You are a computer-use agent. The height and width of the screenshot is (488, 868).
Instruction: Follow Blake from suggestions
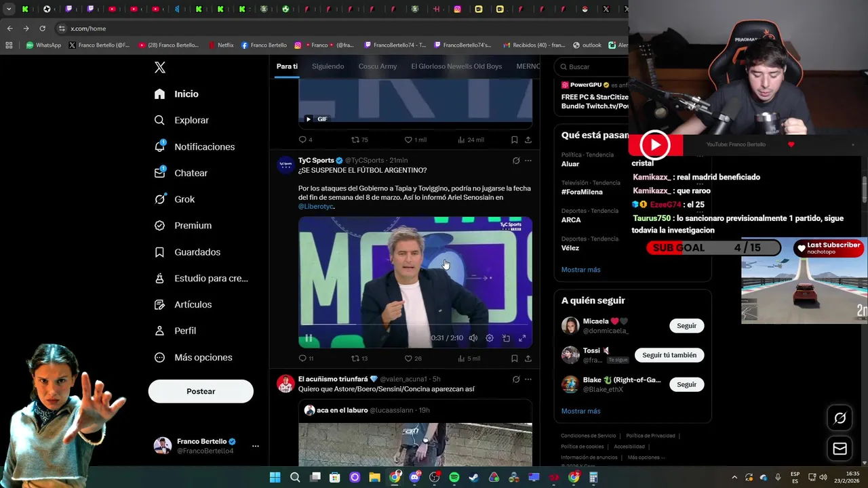(x=686, y=384)
